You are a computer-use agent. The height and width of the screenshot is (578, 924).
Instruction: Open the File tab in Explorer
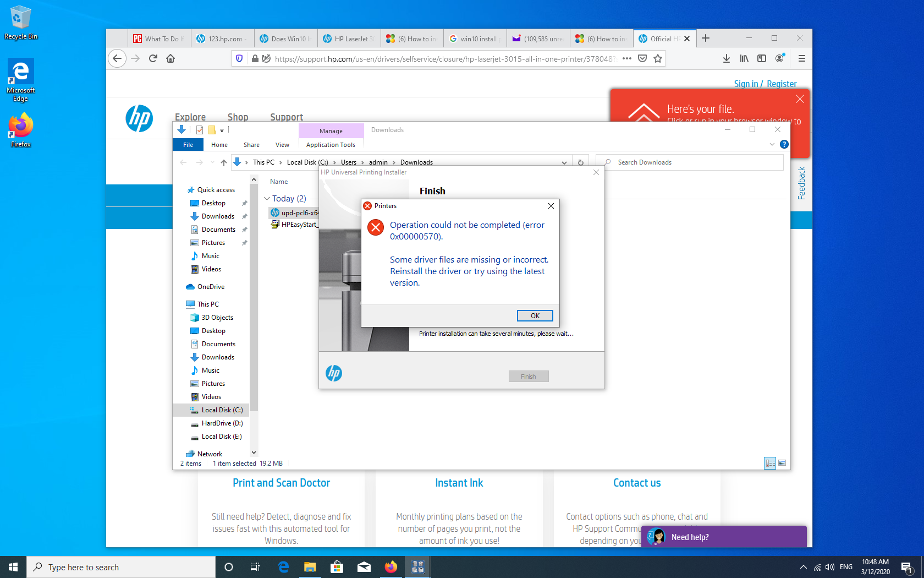(188, 145)
